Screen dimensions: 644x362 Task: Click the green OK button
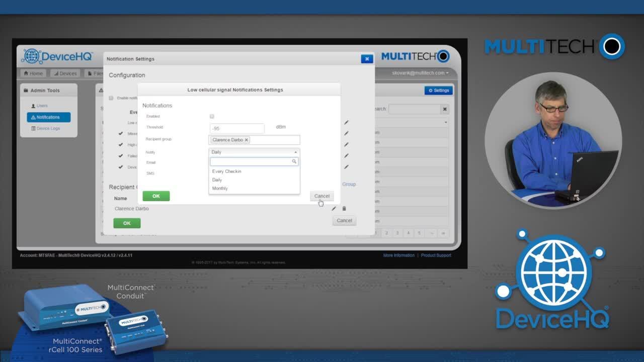[156, 196]
